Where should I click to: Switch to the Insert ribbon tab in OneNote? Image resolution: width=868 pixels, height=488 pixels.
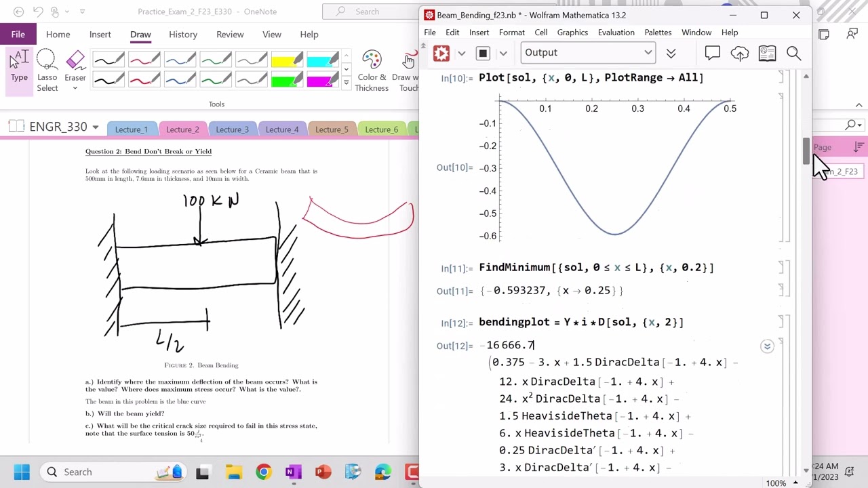pos(100,35)
